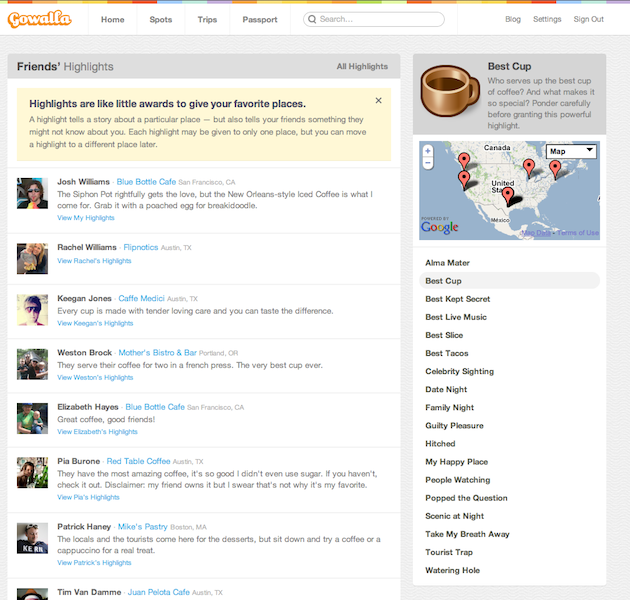630x600 pixels.
Task: Open the Juan Pelota Cafe link
Action: tap(159, 592)
